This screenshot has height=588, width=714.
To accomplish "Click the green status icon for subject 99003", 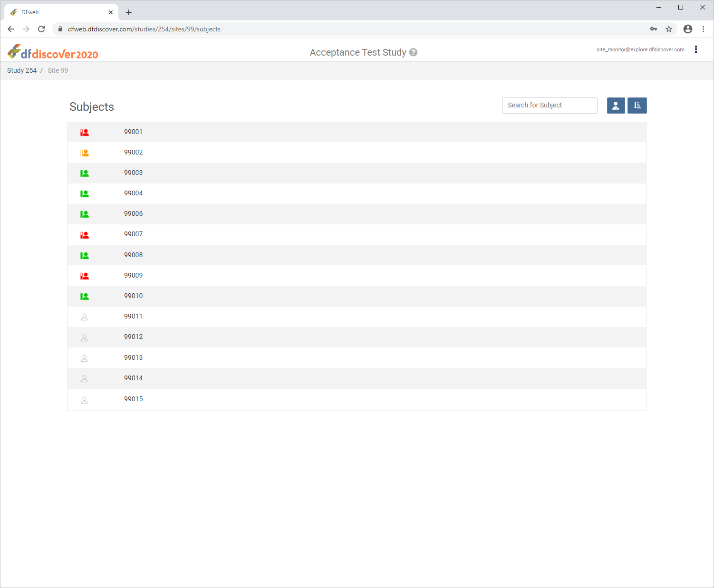I will pyautogui.click(x=85, y=173).
